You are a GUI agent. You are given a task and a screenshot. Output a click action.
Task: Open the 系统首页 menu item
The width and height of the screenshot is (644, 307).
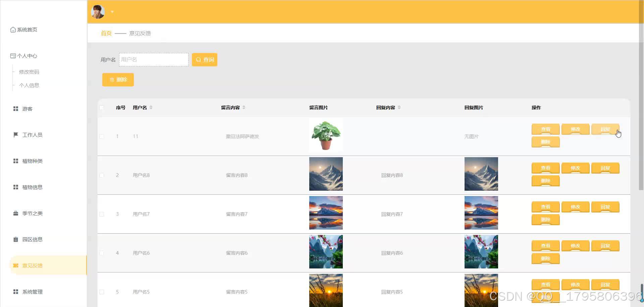click(x=24, y=30)
